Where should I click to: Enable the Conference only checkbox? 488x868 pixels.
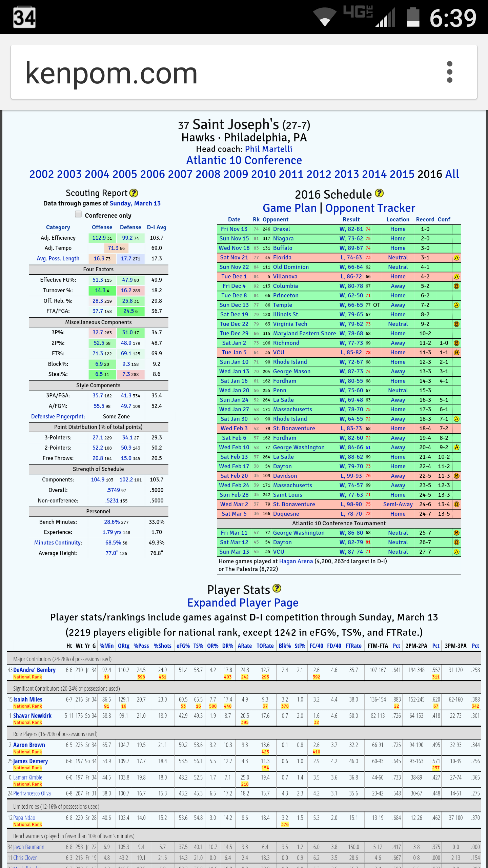78,214
